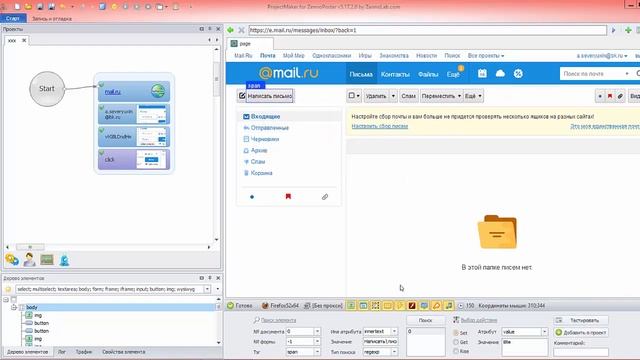Click the Тестировать button
The image size is (640, 360).
tap(581, 320)
